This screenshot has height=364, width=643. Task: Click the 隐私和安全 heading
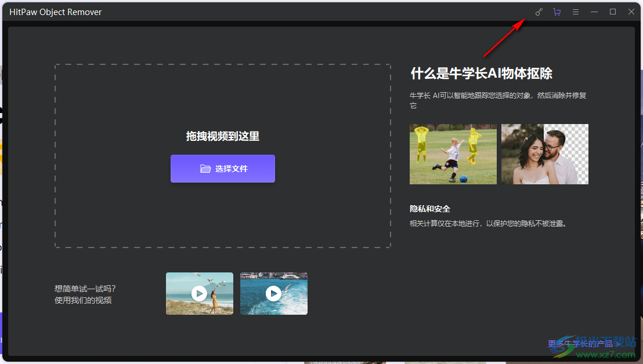click(x=430, y=209)
